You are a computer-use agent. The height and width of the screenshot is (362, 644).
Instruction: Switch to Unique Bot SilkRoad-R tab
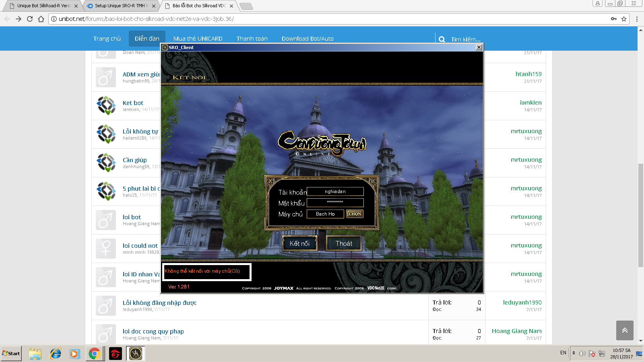(43, 6)
